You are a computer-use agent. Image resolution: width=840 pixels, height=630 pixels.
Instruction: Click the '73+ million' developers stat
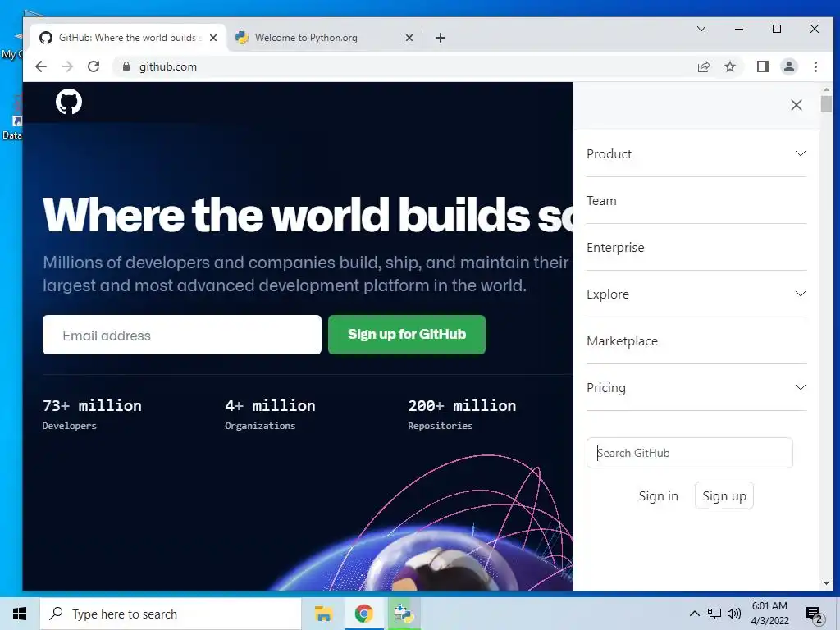[92, 405]
